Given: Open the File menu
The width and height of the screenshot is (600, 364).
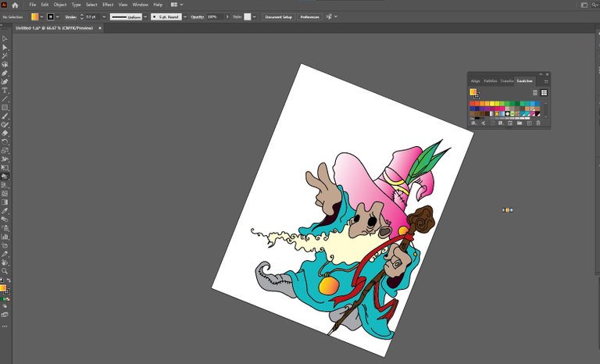Looking at the screenshot, I should [33, 5].
